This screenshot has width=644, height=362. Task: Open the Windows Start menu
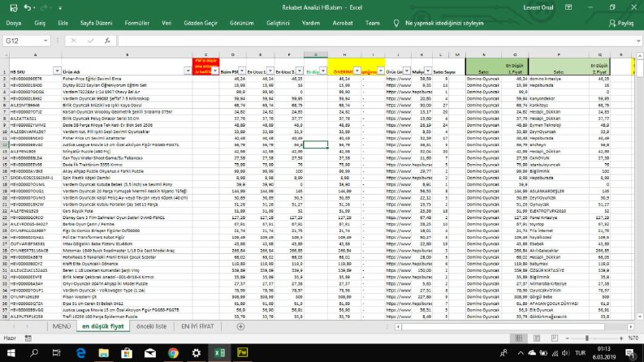(11, 353)
